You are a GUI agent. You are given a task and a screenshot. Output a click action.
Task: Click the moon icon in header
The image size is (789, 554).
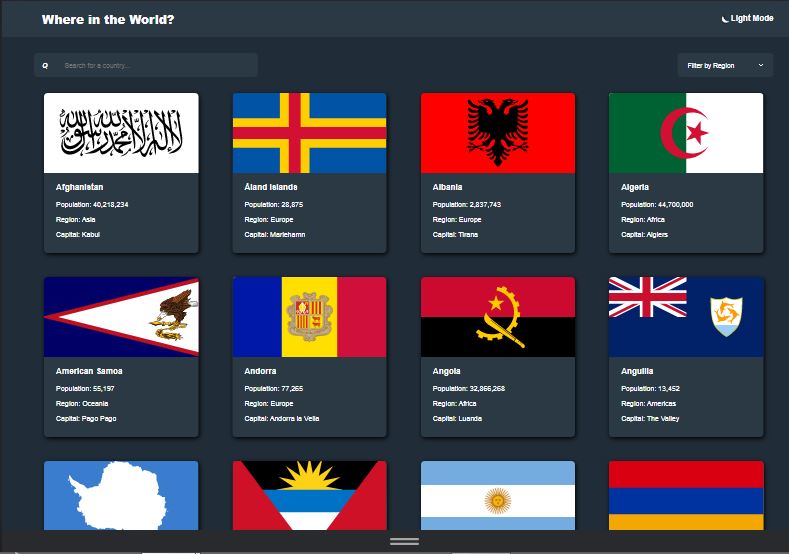click(x=724, y=18)
